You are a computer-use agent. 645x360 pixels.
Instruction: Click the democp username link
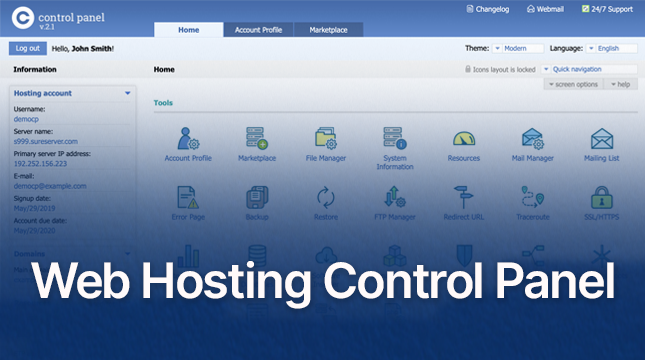(x=26, y=119)
